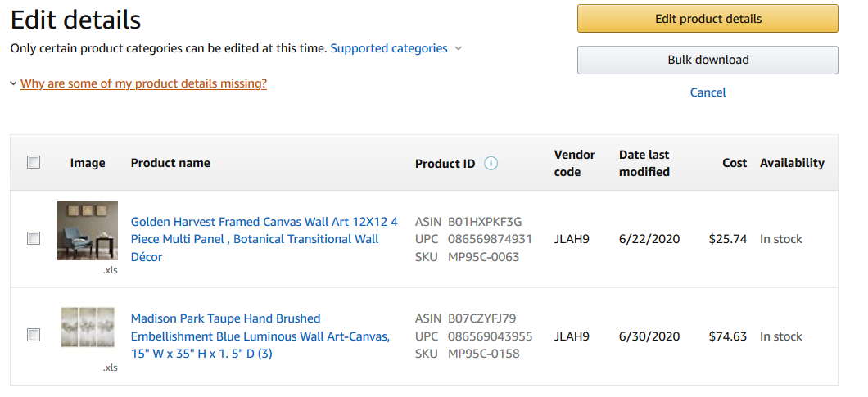Open the Golden Harvest product thumbnail
The image size is (868, 397).
click(88, 230)
